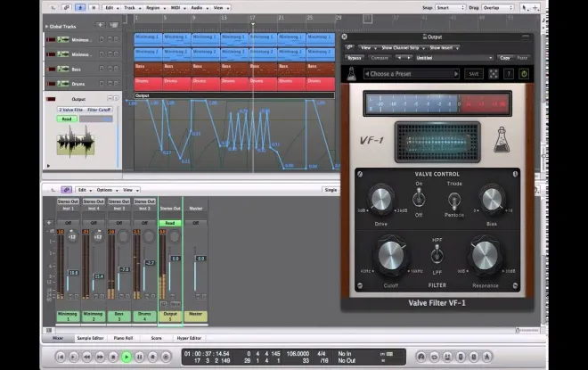Click the plugin SAVE button

(x=474, y=74)
